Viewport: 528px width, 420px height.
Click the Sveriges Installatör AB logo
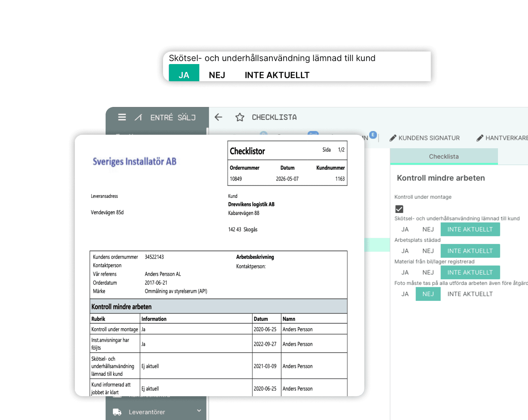point(134,161)
